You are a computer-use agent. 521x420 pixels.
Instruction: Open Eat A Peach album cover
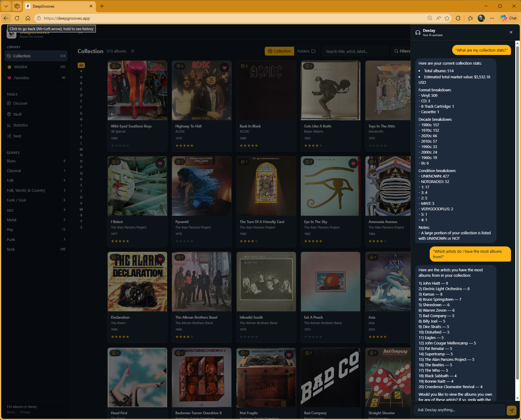point(331,282)
